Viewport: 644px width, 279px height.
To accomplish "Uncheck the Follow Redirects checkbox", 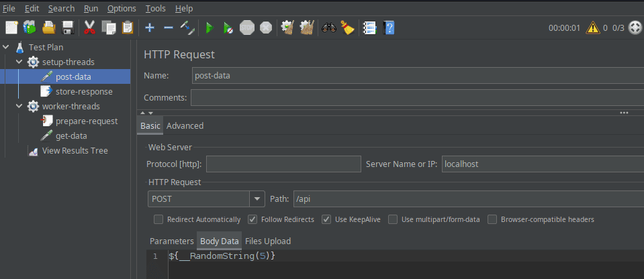I will 252,219.
